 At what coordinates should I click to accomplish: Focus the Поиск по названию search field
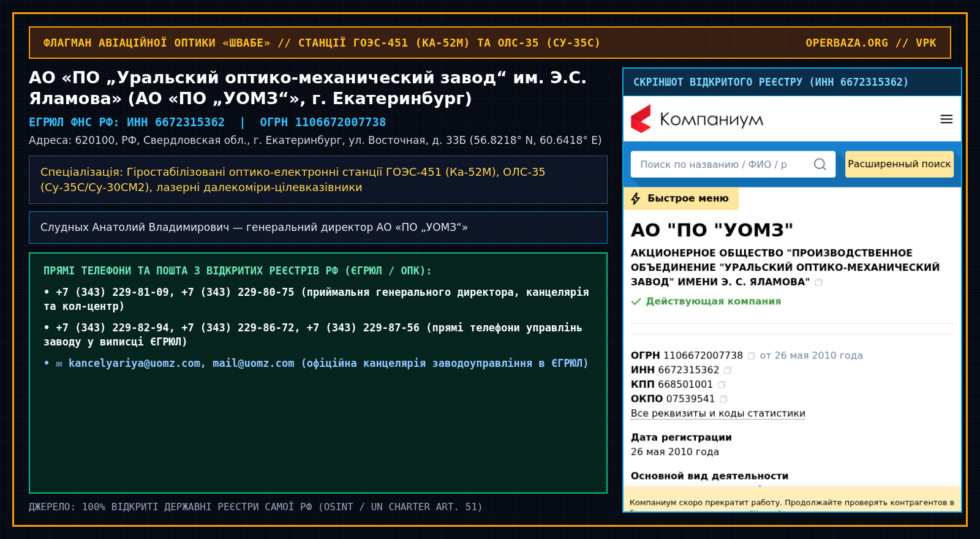pyautogui.click(x=733, y=164)
